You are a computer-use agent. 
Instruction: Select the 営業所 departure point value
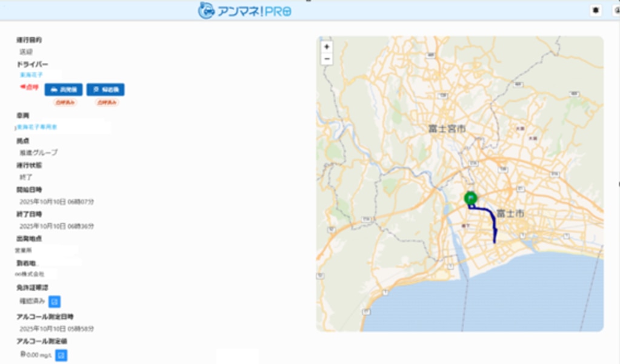[x=24, y=250]
